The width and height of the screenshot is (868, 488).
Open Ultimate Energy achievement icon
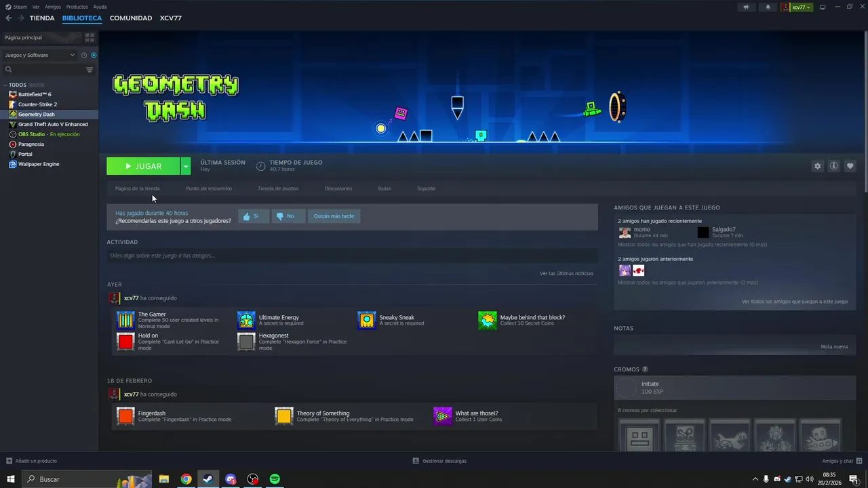(246, 320)
